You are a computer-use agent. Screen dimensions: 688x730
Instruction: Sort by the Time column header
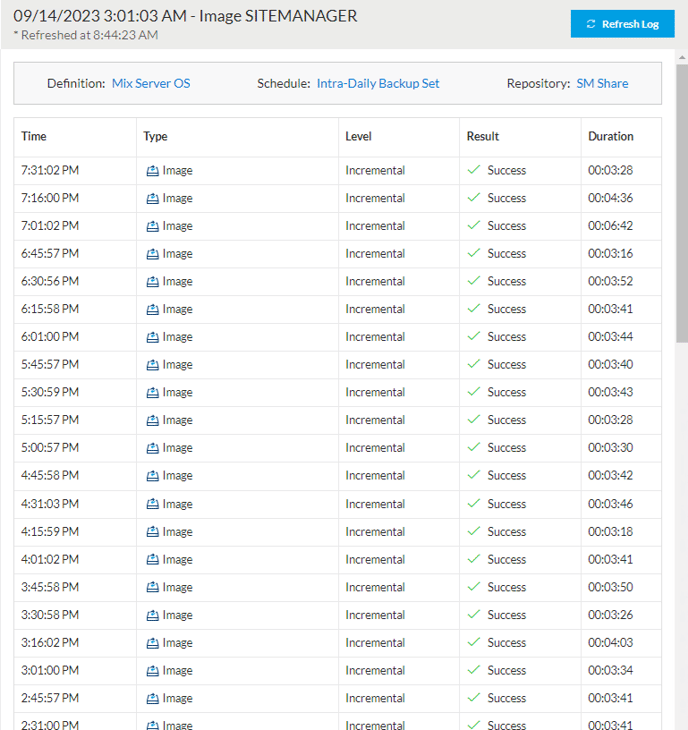click(x=34, y=136)
